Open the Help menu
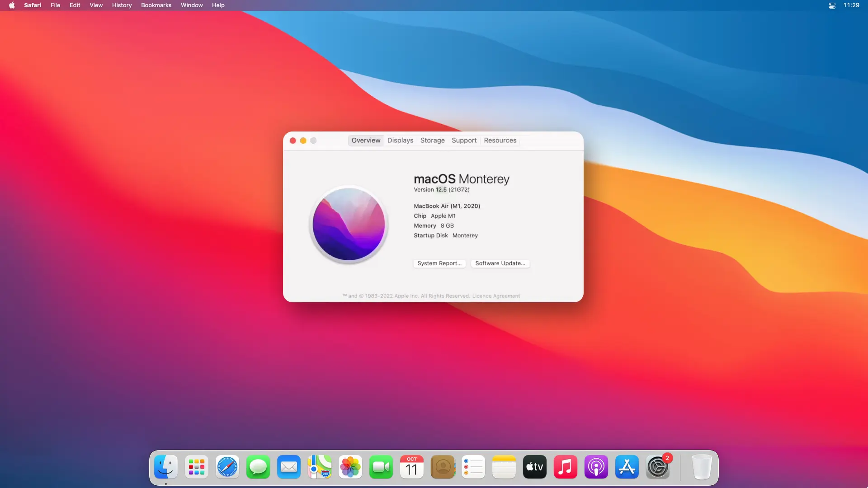Screen dimensions: 868x488 click(218, 5)
